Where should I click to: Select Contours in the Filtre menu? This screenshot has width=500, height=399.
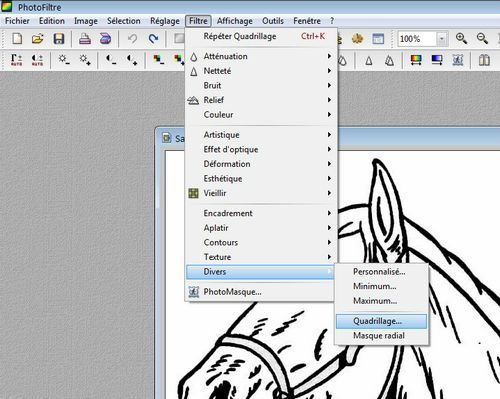[261, 243]
